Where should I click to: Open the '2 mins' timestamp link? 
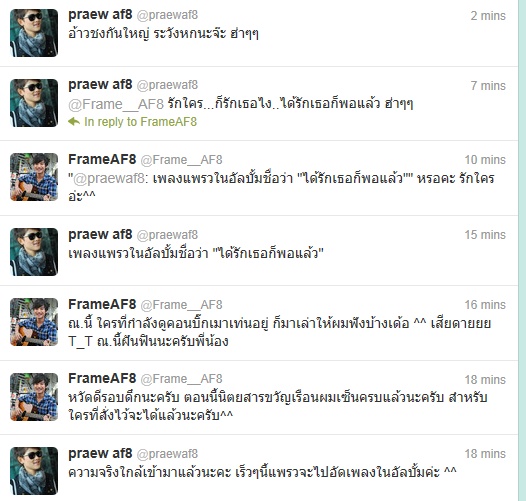488,16
